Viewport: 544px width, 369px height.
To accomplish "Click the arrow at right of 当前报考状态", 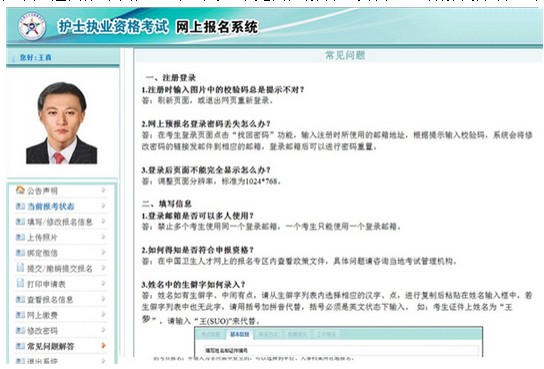I will pos(103,206).
